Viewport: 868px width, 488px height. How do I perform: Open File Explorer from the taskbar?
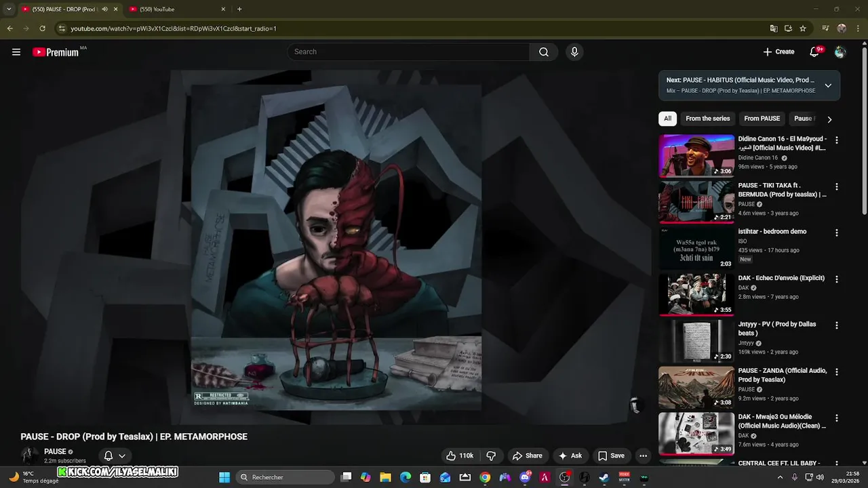pyautogui.click(x=385, y=477)
